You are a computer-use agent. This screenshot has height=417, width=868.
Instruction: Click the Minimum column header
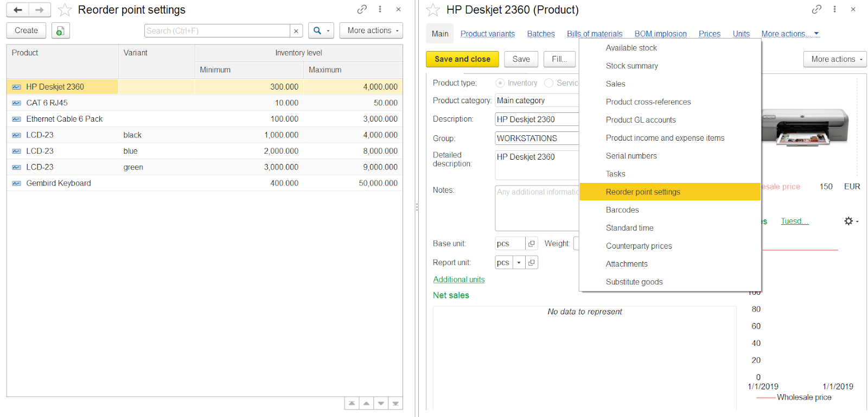(x=249, y=70)
